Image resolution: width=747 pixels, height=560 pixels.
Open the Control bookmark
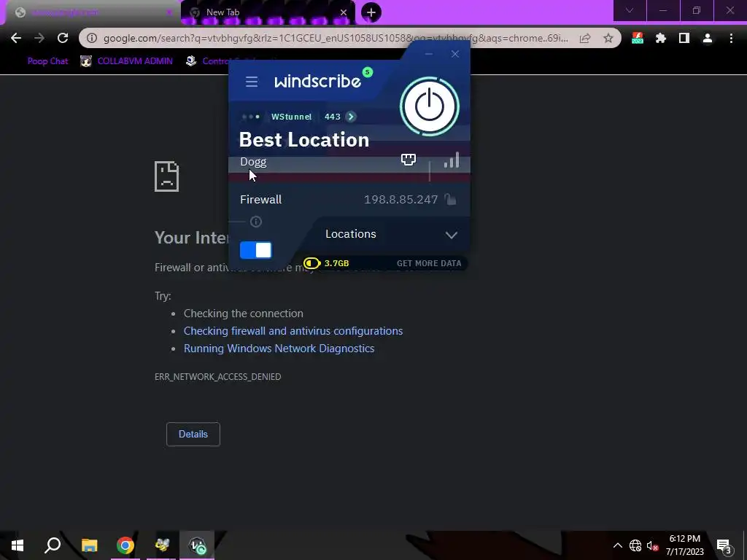tap(208, 61)
